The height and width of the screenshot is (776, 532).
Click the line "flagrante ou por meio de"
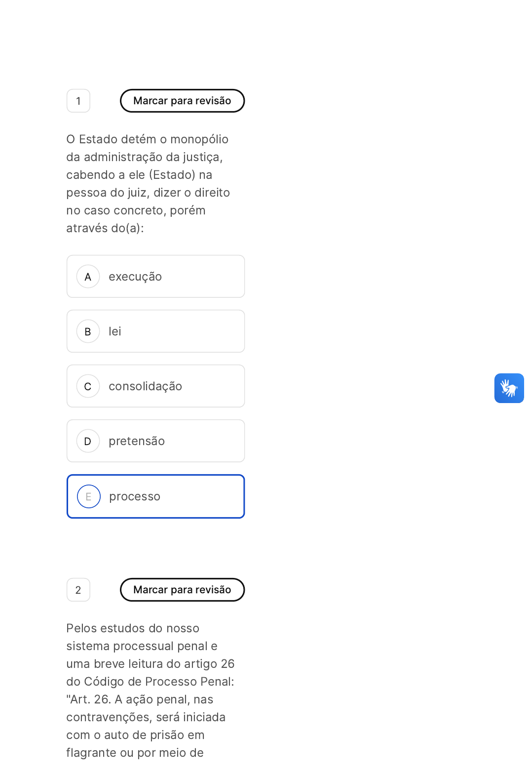pyautogui.click(x=135, y=753)
